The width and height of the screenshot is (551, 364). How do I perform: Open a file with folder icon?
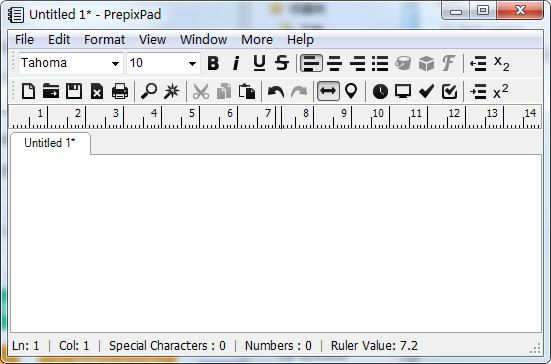point(51,91)
